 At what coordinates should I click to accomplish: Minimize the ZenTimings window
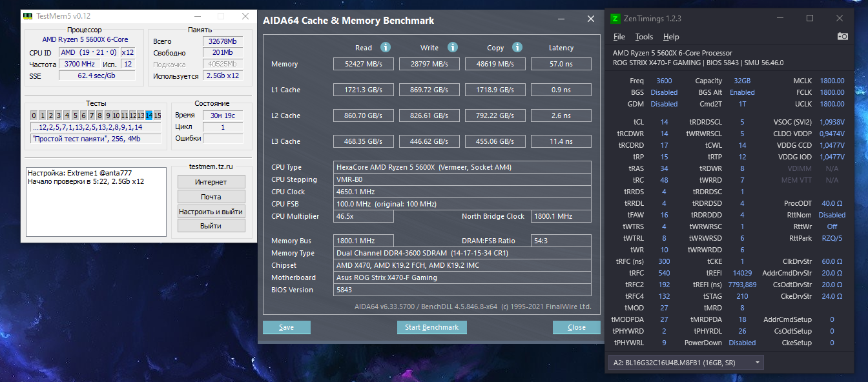(780, 18)
